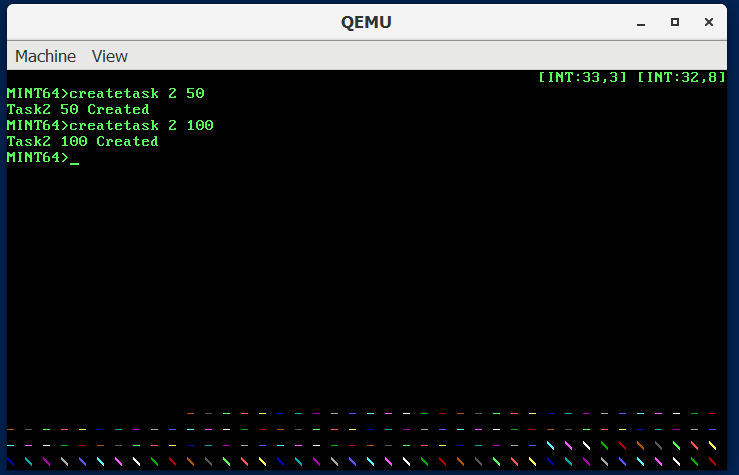739x475 pixels.
Task: Click the magenta spinner beside the cyan one
Action: click(x=569, y=445)
